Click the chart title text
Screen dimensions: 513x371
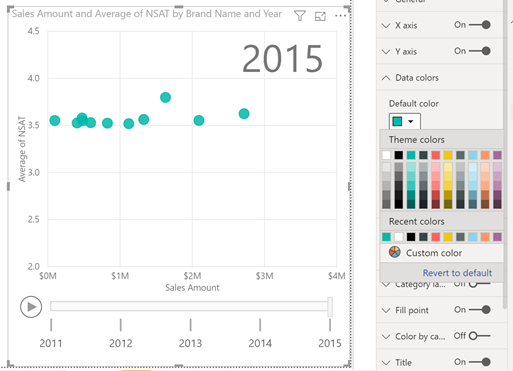tap(147, 14)
